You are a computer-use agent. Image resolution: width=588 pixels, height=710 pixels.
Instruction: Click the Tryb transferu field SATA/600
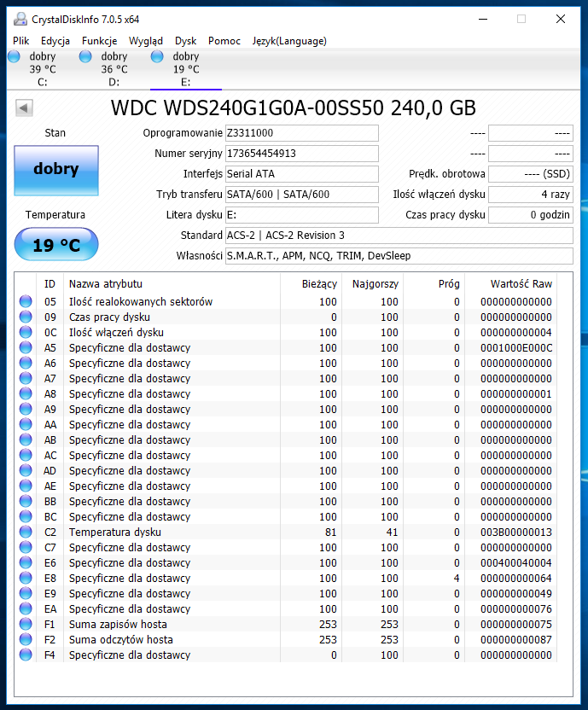[x=302, y=195]
